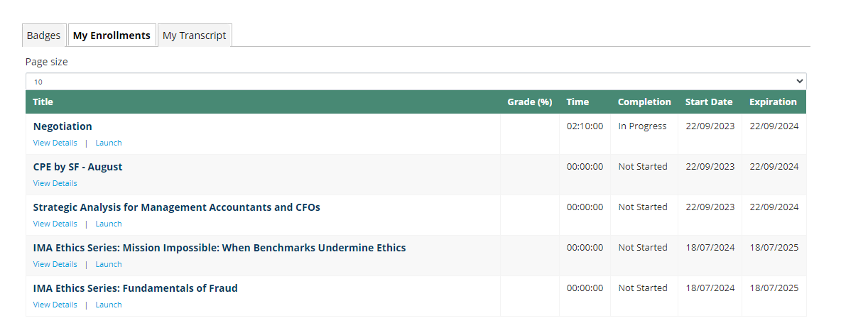The width and height of the screenshot is (868, 333).
Task: Switch to the Badges tab
Action: point(44,36)
